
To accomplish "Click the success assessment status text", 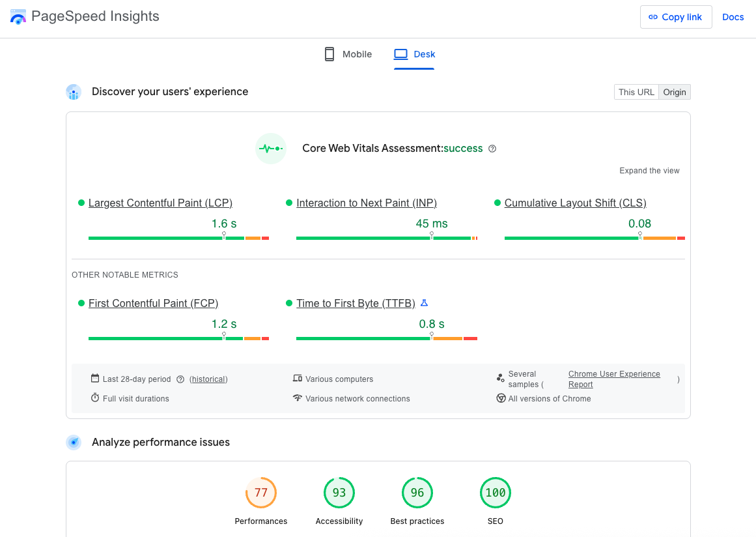I will click(x=463, y=149).
